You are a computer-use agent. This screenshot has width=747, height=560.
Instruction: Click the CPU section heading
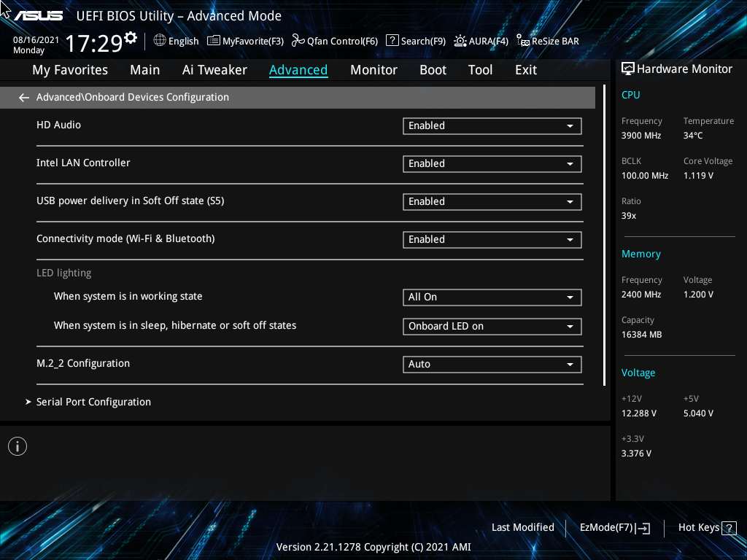630,95
